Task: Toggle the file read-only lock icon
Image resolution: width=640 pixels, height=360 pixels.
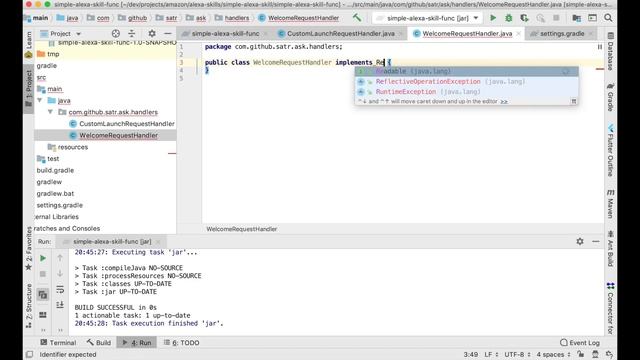Action: tap(580, 354)
